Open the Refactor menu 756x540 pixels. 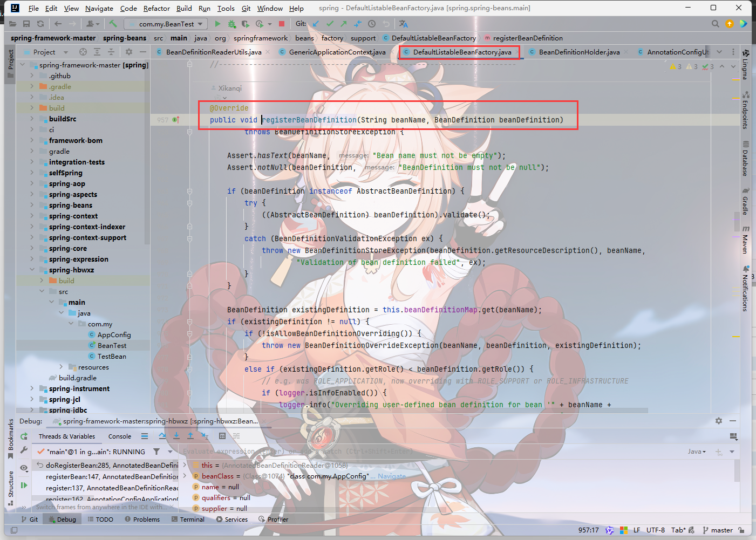pyautogui.click(x=156, y=8)
